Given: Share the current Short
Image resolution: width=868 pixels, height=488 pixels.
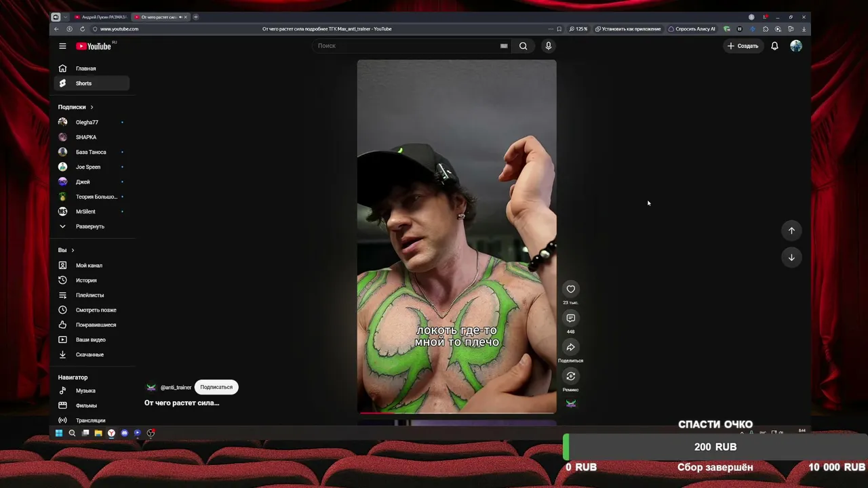Looking at the screenshot, I should pyautogui.click(x=571, y=348).
